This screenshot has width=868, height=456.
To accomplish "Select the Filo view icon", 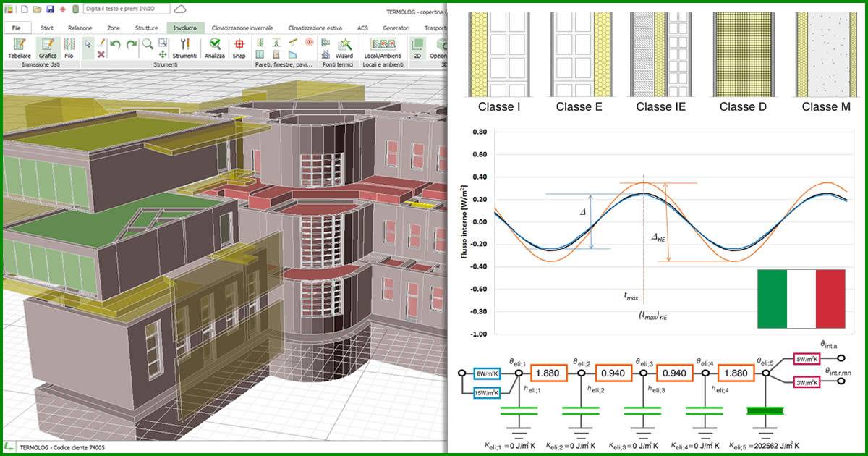I will tap(69, 48).
